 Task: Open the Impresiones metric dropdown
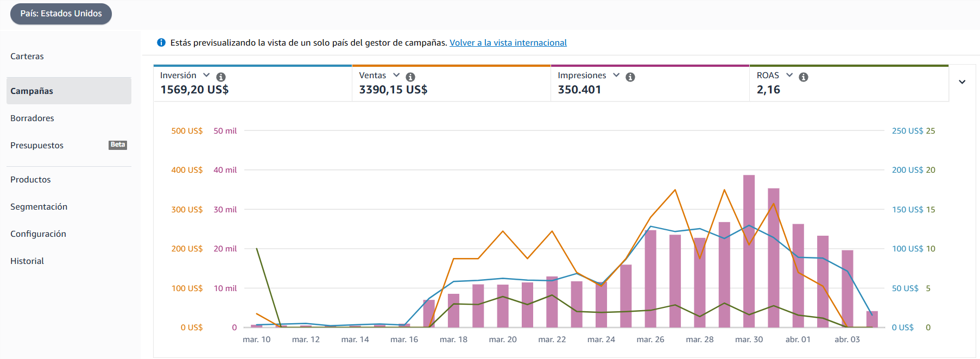point(616,75)
